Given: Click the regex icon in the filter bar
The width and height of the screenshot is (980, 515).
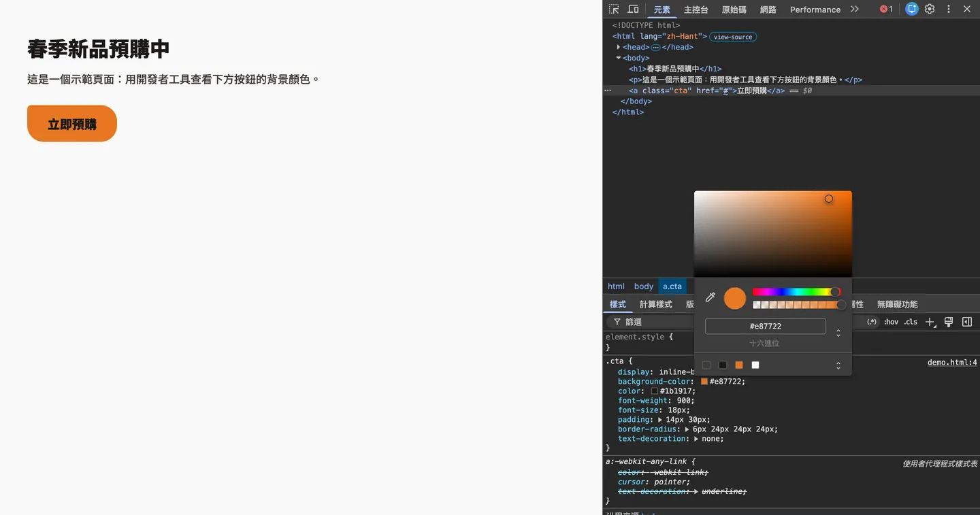Looking at the screenshot, I should [x=872, y=322].
